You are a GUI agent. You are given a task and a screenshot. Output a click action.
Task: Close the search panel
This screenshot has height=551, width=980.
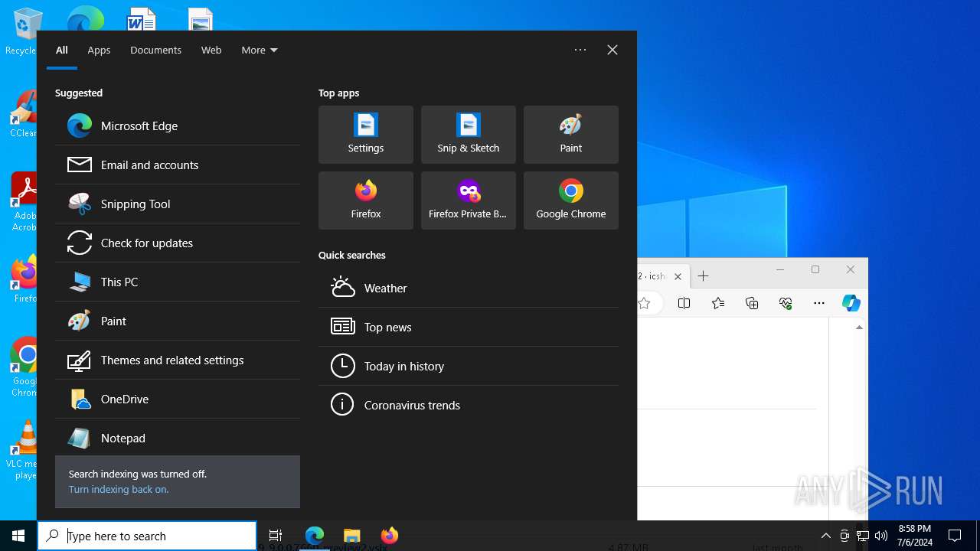[612, 50]
